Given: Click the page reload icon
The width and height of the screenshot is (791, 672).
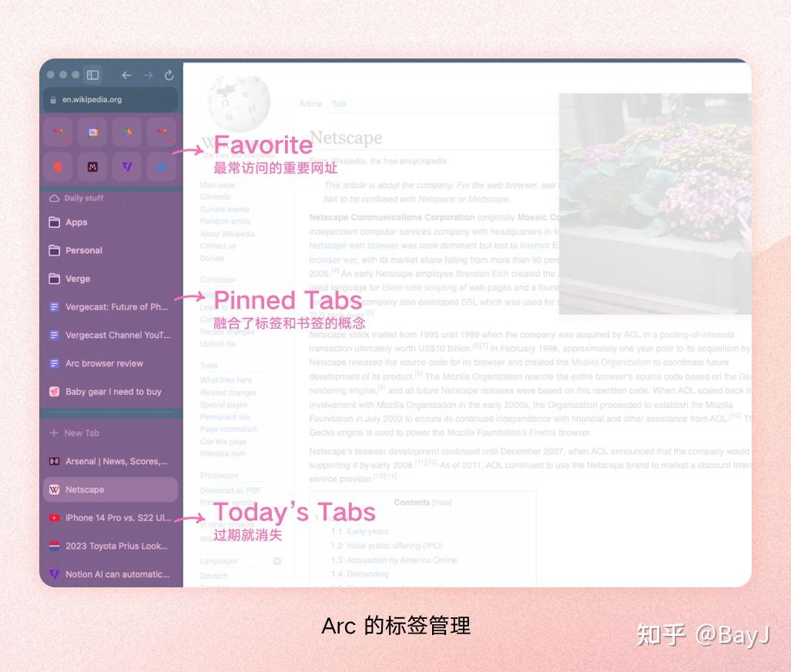Looking at the screenshot, I should (x=168, y=75).
